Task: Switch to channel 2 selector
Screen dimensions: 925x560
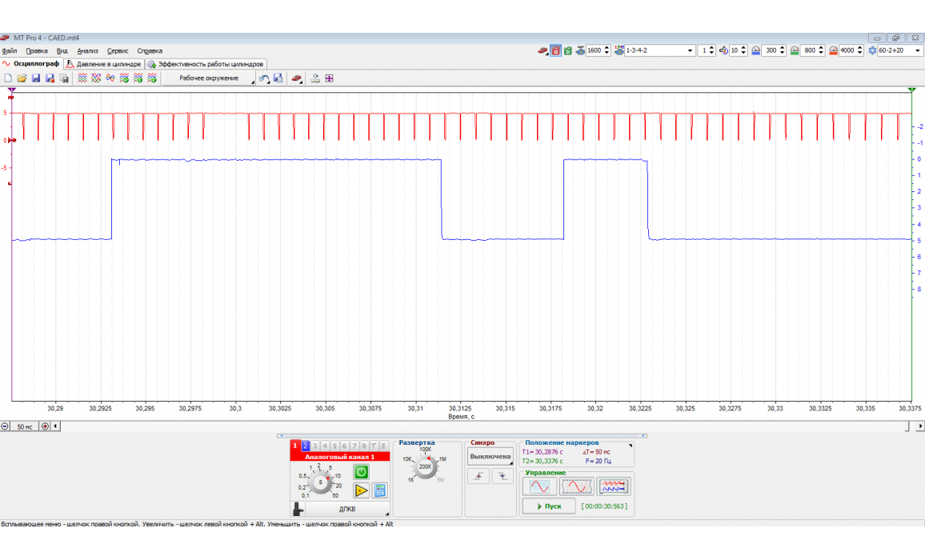Action: (x=305, y=446)
